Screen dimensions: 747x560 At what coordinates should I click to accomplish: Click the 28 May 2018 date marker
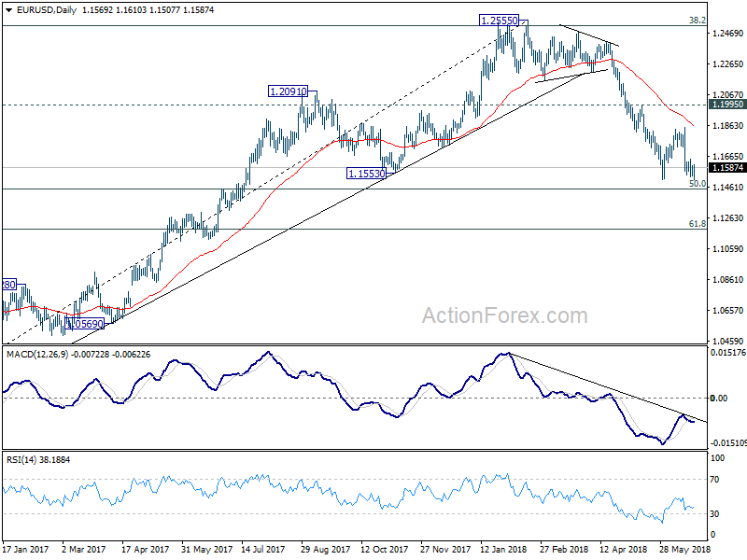(684, 549)
